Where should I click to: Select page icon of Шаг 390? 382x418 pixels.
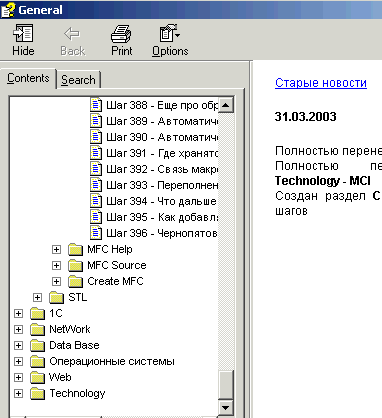(x=96, y=137)
